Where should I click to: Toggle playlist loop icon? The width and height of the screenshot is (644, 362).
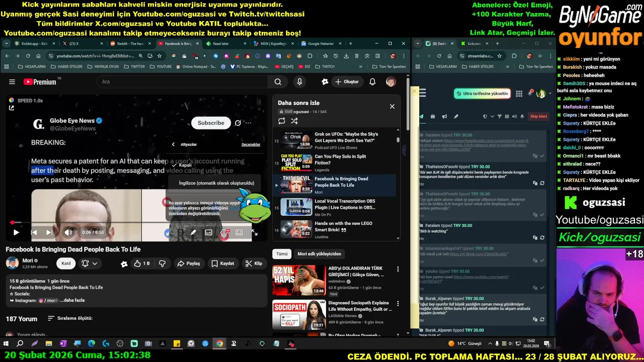[x=282, y=121]
